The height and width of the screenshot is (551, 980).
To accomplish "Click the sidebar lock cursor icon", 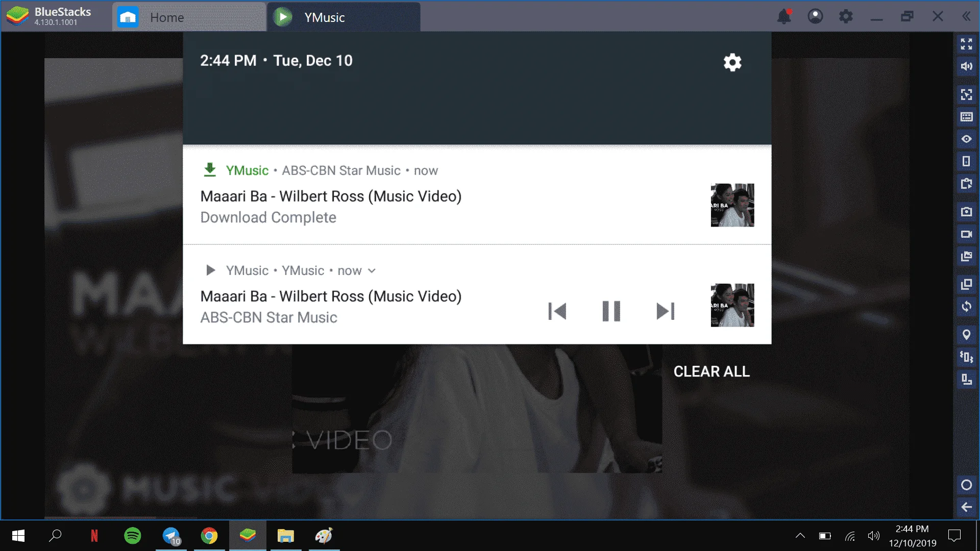I will 966,95.
